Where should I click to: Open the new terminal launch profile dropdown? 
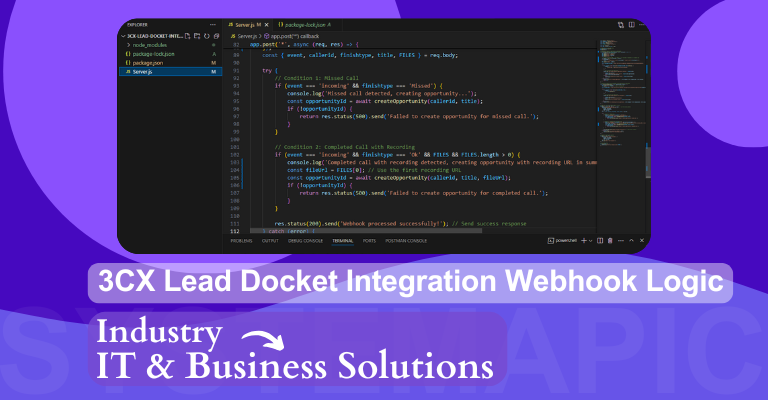coord(591,241)
